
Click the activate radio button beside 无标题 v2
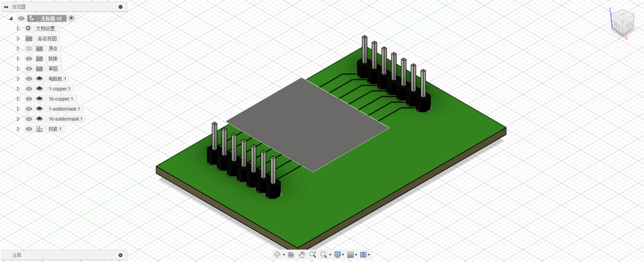pos(71,18)
